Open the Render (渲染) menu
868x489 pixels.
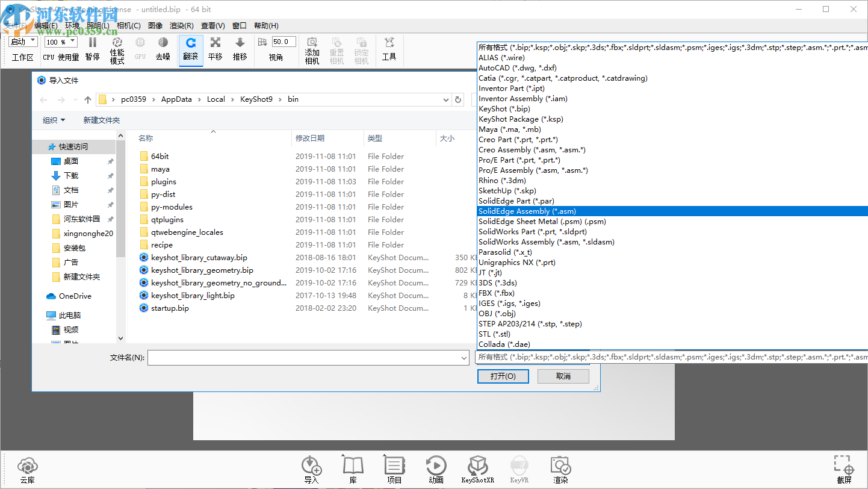[x=181, y=25]
